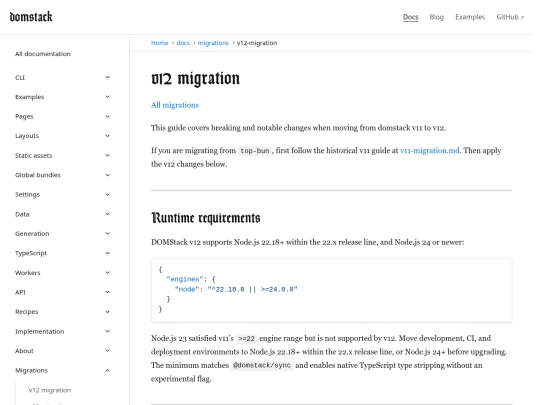Select v12 migration sidebar entry
Viewport: 540px width, 405px height.
pyautogui.click(x=50, y=390)
